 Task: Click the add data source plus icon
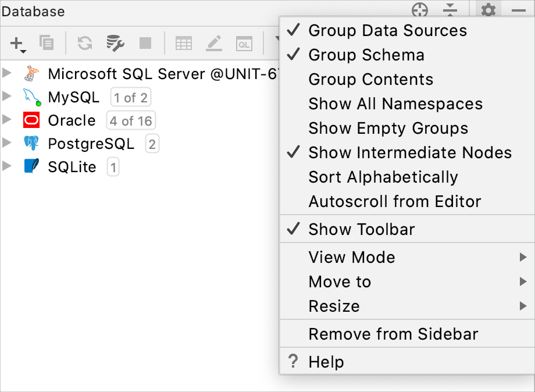pos(17,43)
